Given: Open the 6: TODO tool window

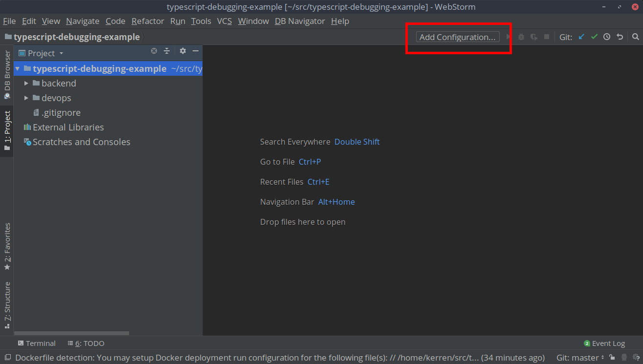Looking at the screenshot, I should pyautogui.click(x=86, y=343).
